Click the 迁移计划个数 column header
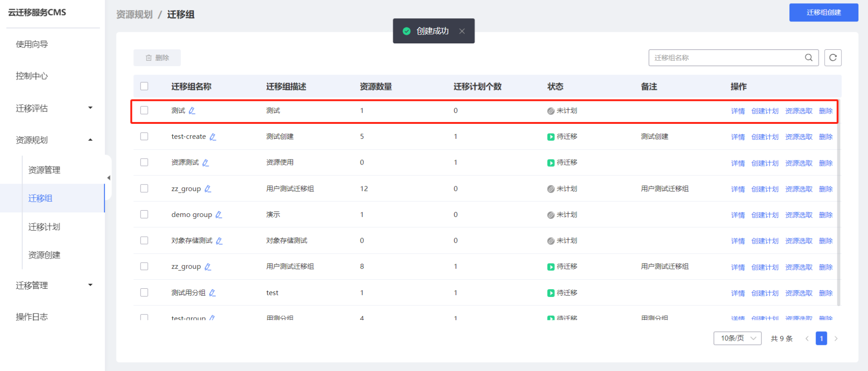The width and height of the screenshot is (868, 371). pos(478,86)
